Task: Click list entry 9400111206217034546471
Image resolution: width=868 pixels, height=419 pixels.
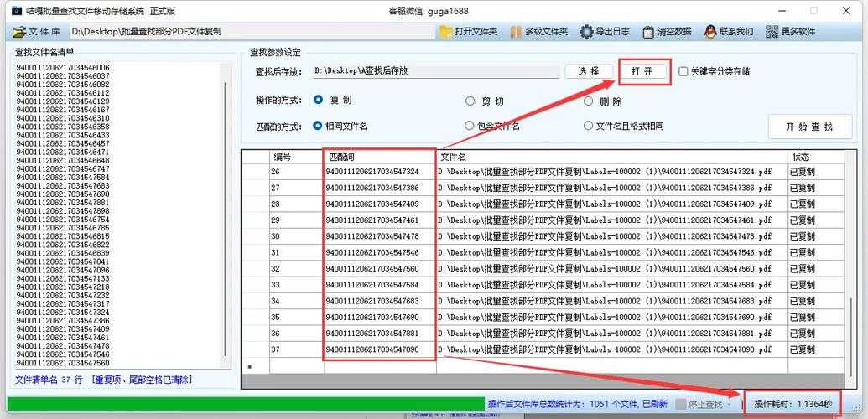Action: pyautogui.click(x=63, y=152)
